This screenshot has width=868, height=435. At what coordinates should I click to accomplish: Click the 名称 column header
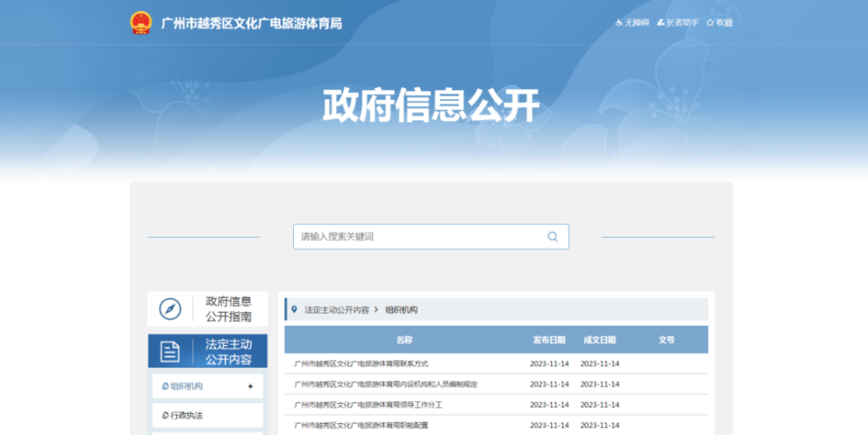(404, 340)
